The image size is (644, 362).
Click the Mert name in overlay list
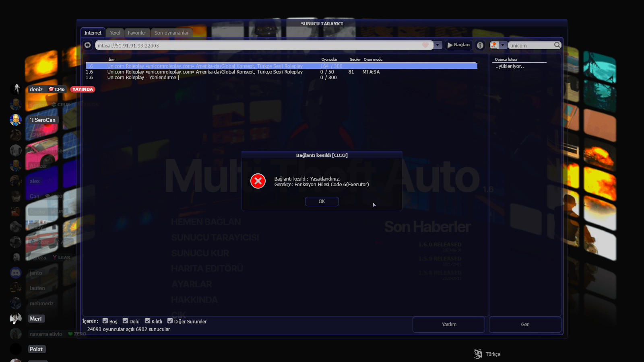36,319
